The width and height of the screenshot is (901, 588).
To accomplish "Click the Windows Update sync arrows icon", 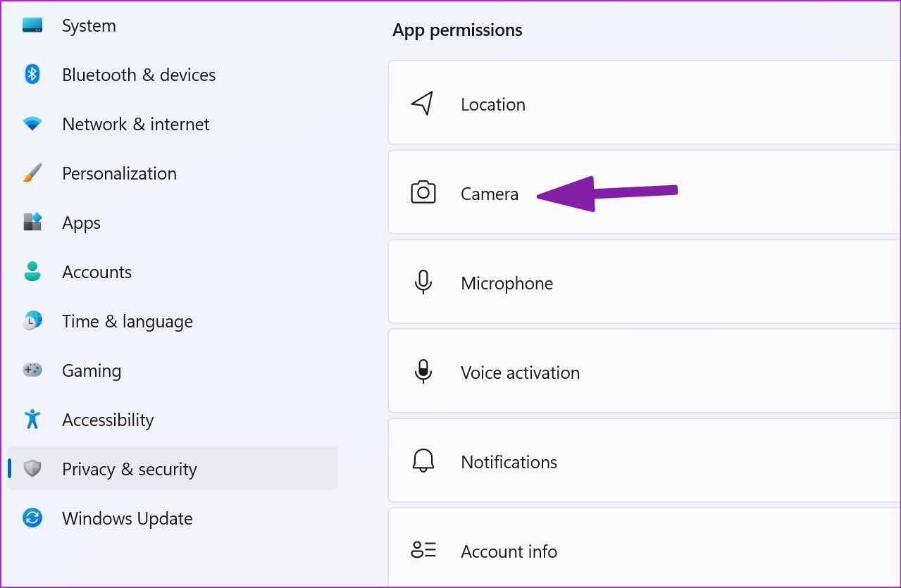I will [x=32, y=518].
